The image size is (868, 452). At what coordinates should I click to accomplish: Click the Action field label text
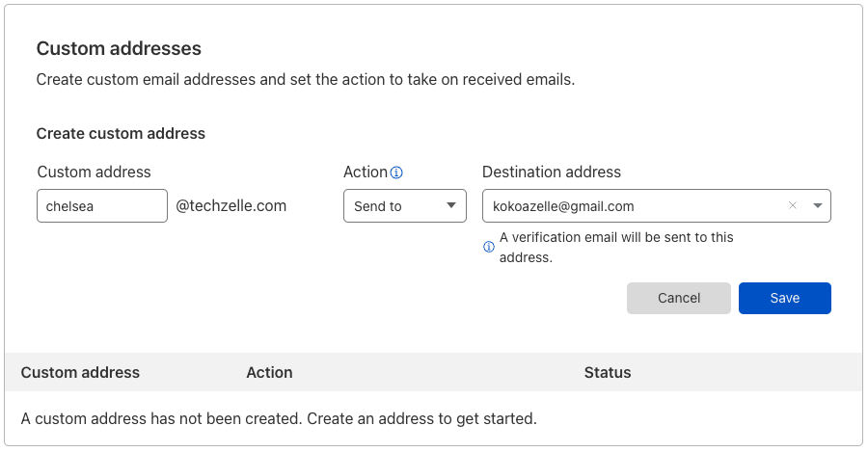366,173
